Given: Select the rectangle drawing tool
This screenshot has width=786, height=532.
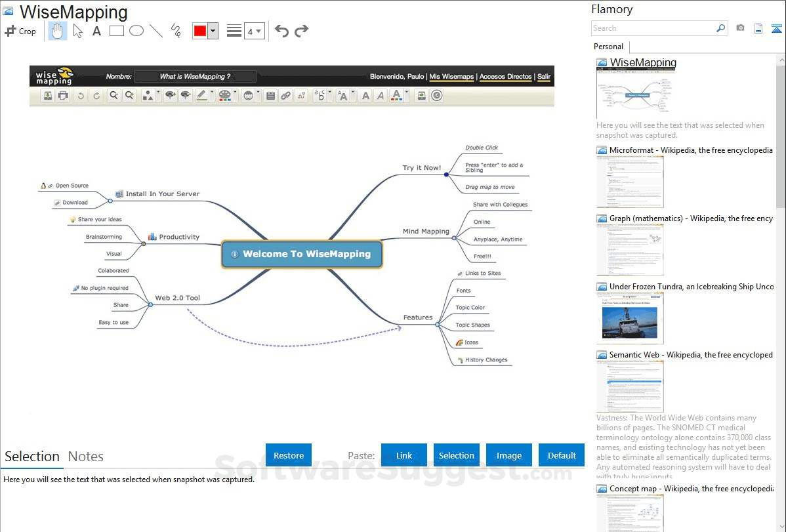Looking at the screenshot, I should tap(116, 31).
